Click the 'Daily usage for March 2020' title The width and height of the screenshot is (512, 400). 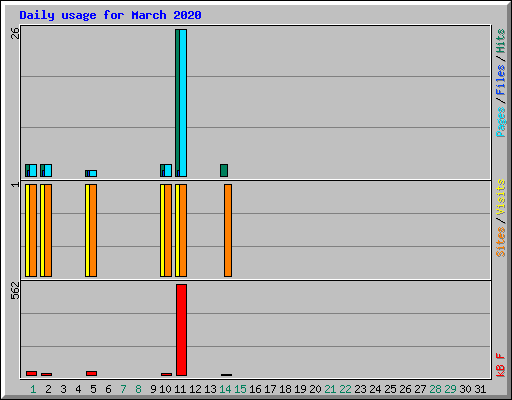(x=110, y=15)
